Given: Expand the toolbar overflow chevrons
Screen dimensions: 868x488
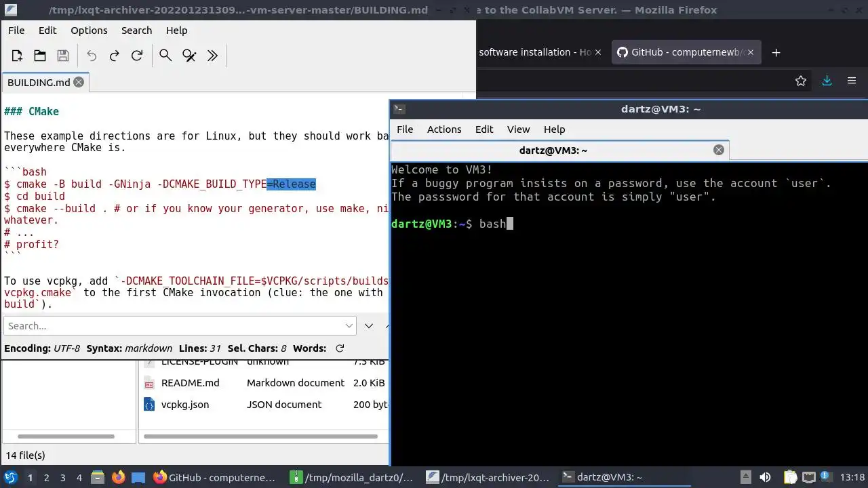Looking at the screenshot, I should point(212,56).
